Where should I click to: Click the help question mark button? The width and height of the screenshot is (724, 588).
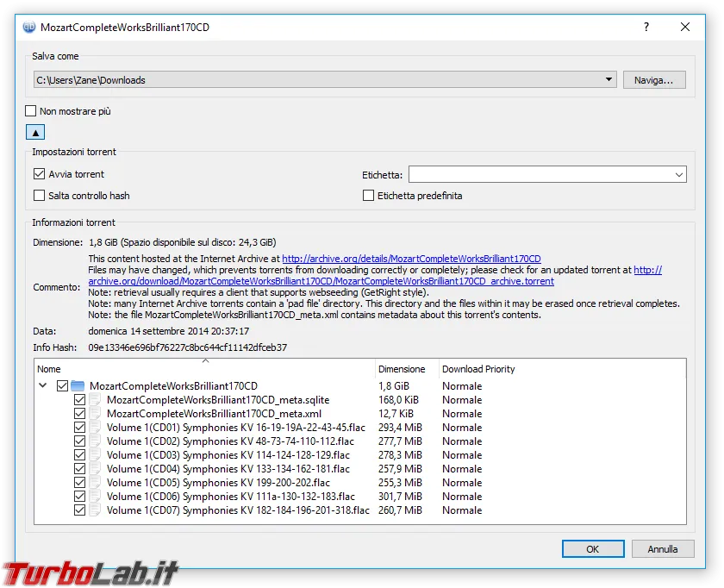click(646, 27)
